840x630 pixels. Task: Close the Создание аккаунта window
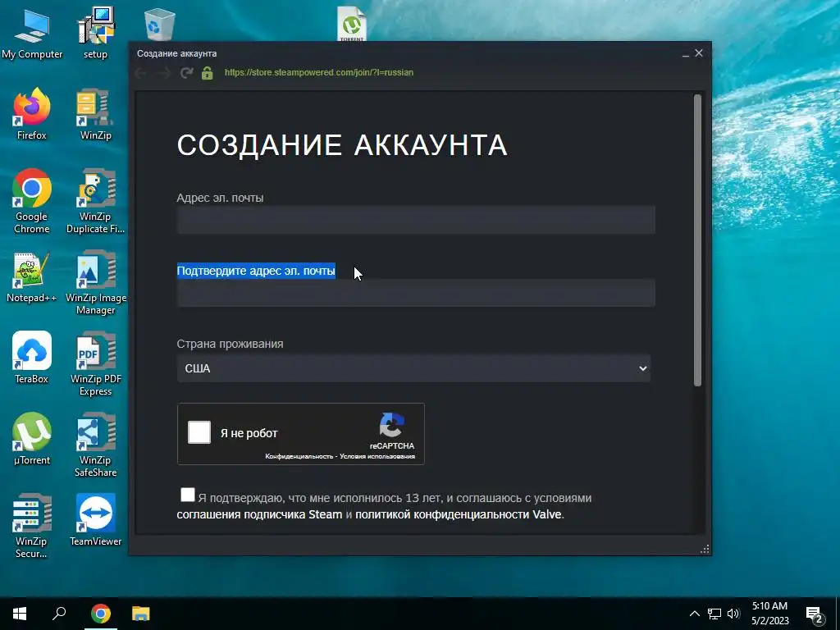699,53
